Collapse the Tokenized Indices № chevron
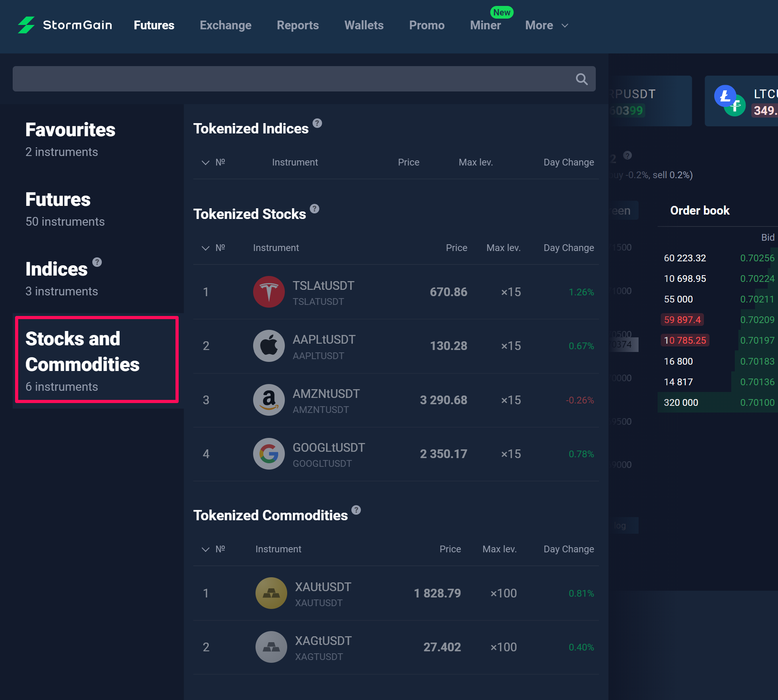Image resolution: width=778 pixels, height=700 pixels. [x=205, y=163]
